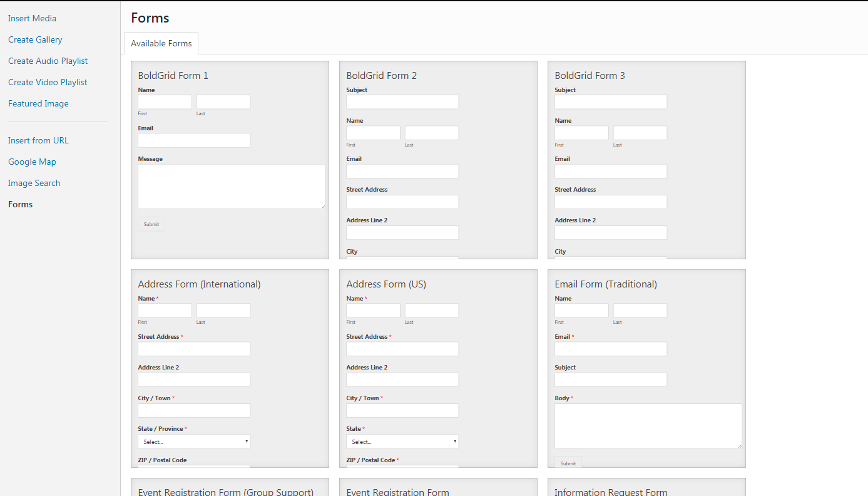This screenshot has height=496, width=868.
Task: Select Create Audio Playlist
Action: click(x=48, y=61)
